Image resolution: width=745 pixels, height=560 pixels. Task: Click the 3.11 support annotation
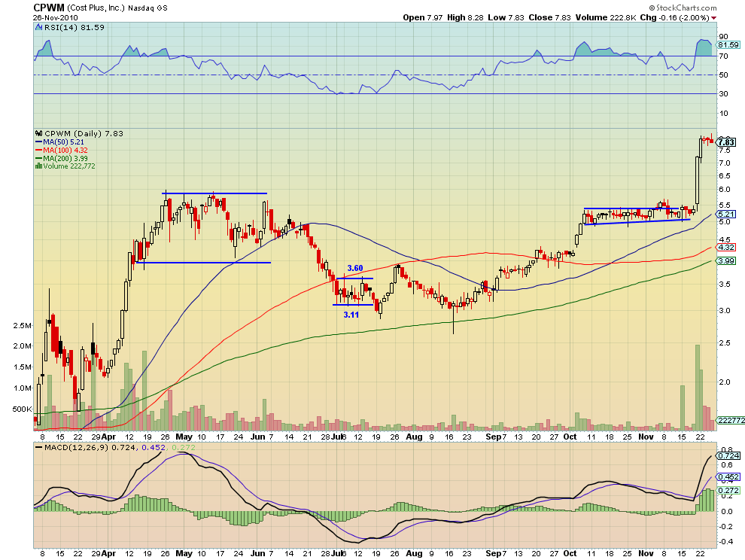351,315
